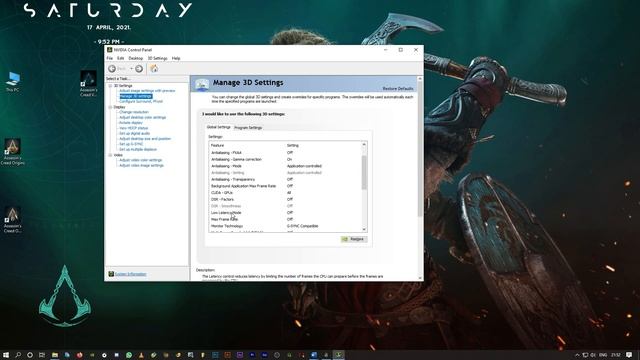
Task: Select DSR - Factors row
Action: click(285, 199)
